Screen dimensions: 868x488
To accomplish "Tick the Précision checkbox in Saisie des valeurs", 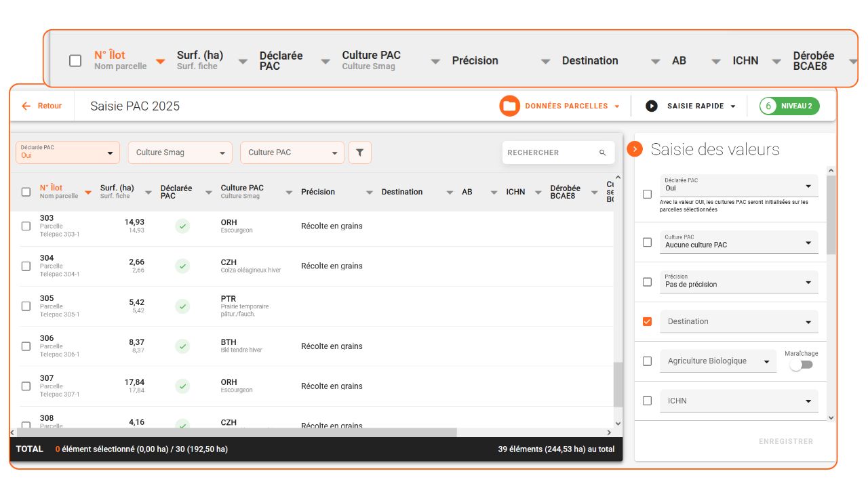I will click(647, 282).
